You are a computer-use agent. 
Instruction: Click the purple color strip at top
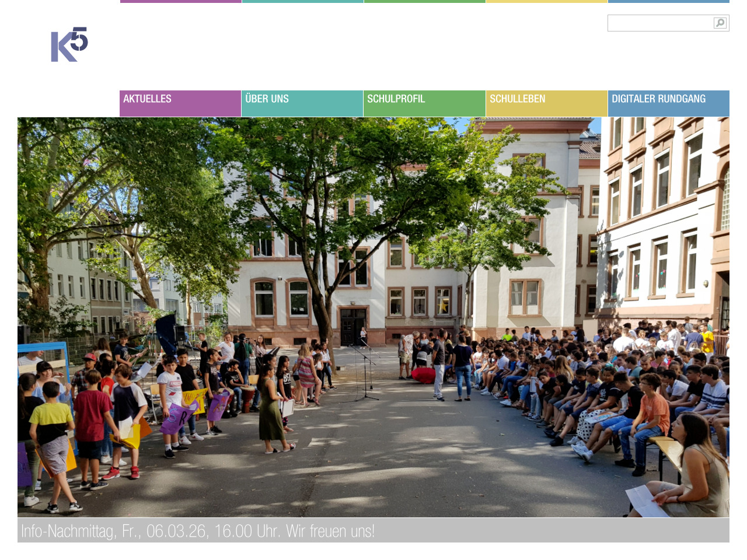pos(180,1)
